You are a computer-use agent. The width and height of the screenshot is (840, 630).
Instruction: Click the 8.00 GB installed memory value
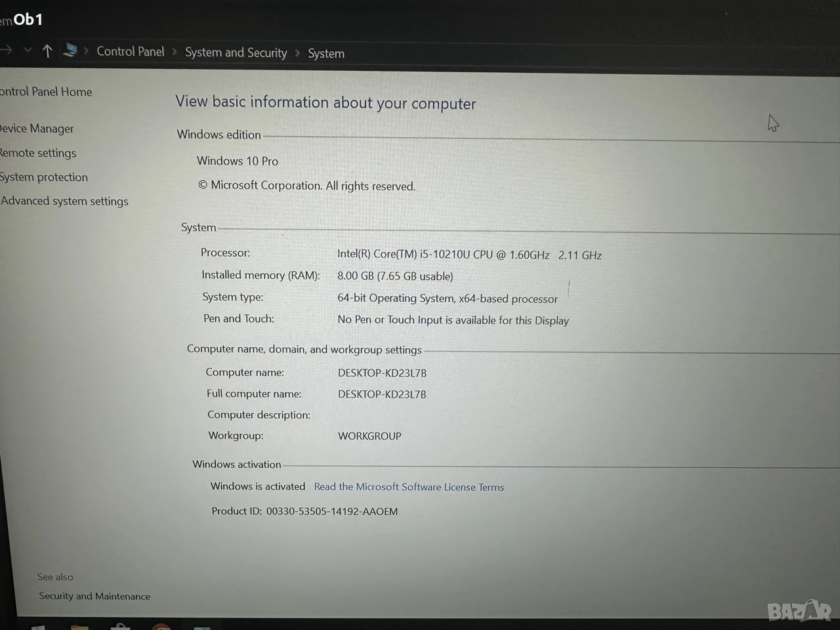tap(395, 276)
